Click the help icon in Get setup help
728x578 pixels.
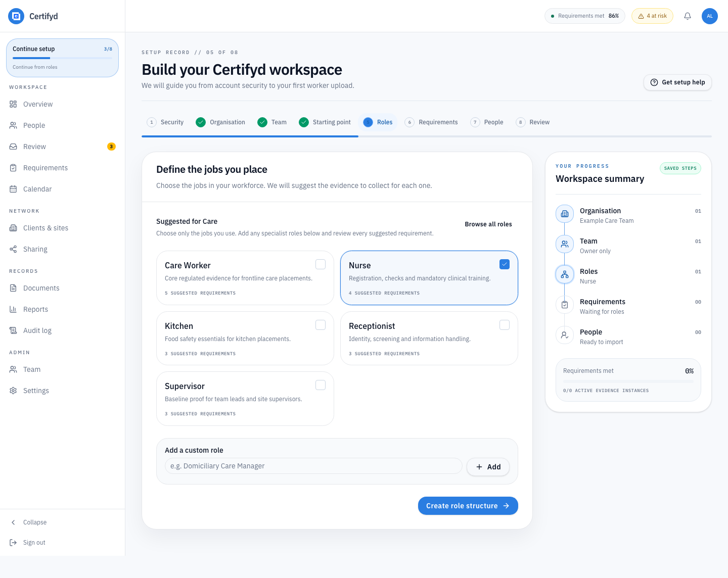point(654,82)
